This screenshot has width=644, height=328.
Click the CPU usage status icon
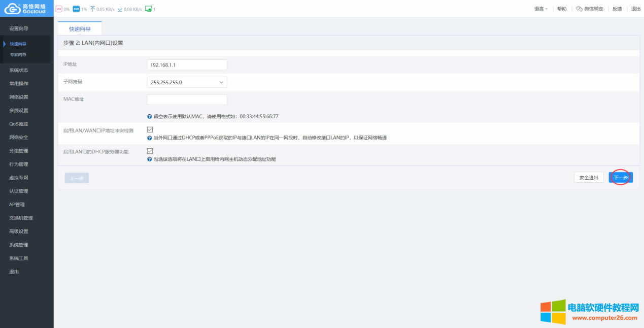point(58,9)
